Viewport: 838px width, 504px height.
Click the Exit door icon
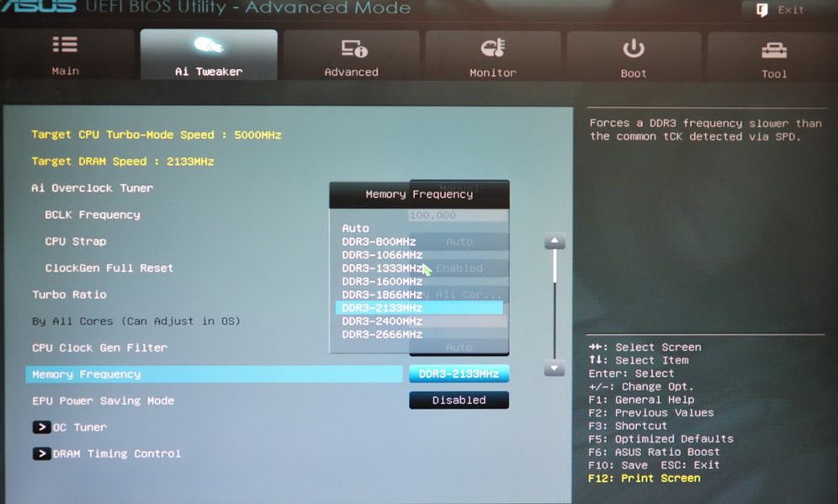point(762,9)
